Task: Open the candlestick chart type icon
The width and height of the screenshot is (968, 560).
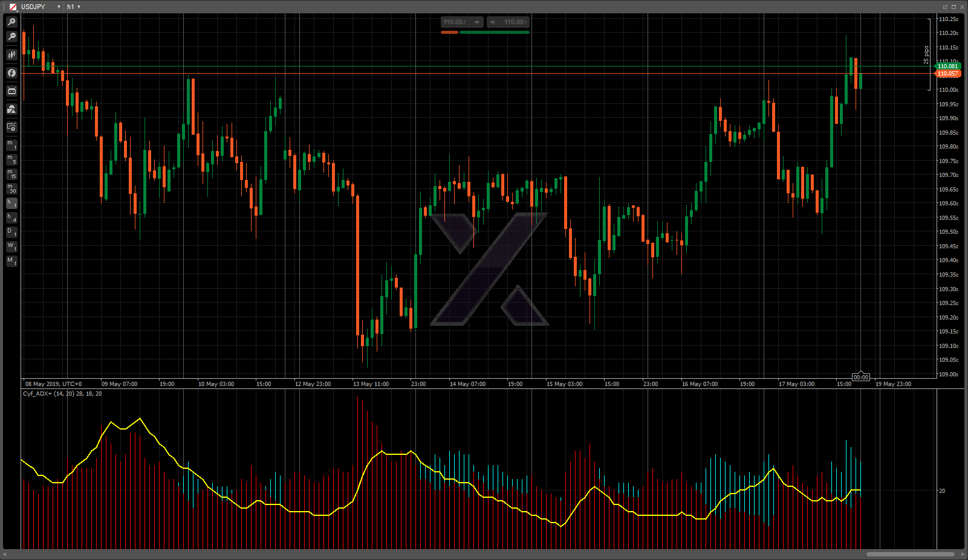Action: click(11, 55)
